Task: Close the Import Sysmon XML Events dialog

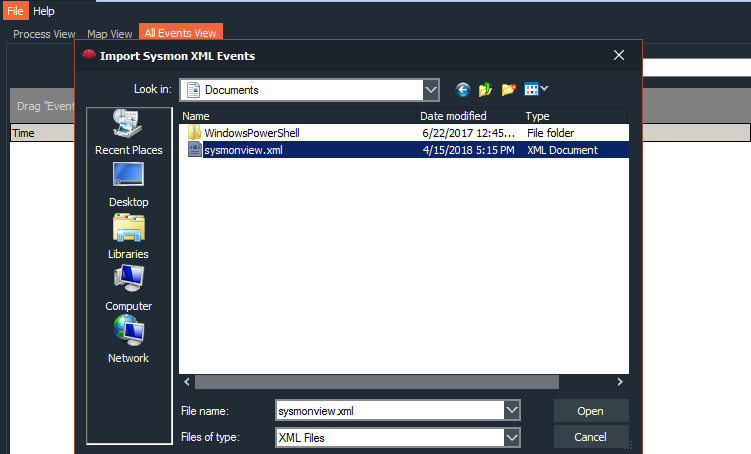Action: point(619,55)
